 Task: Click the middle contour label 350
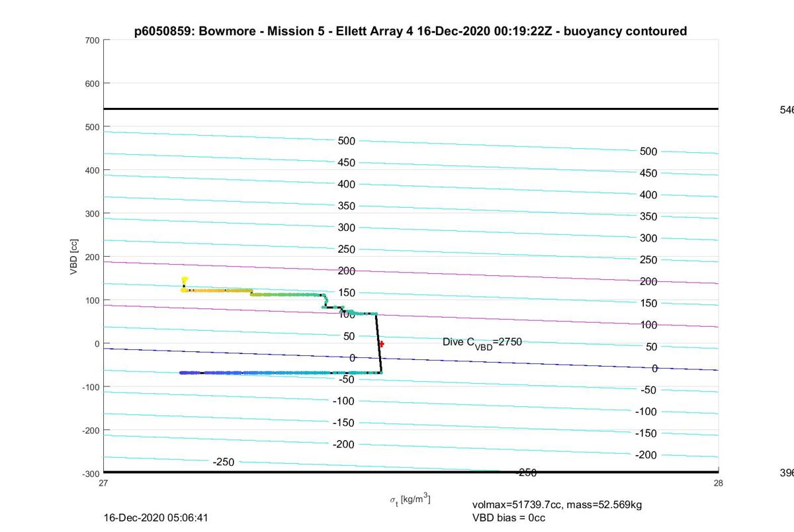pyautogui.click(x=347, y=206)
